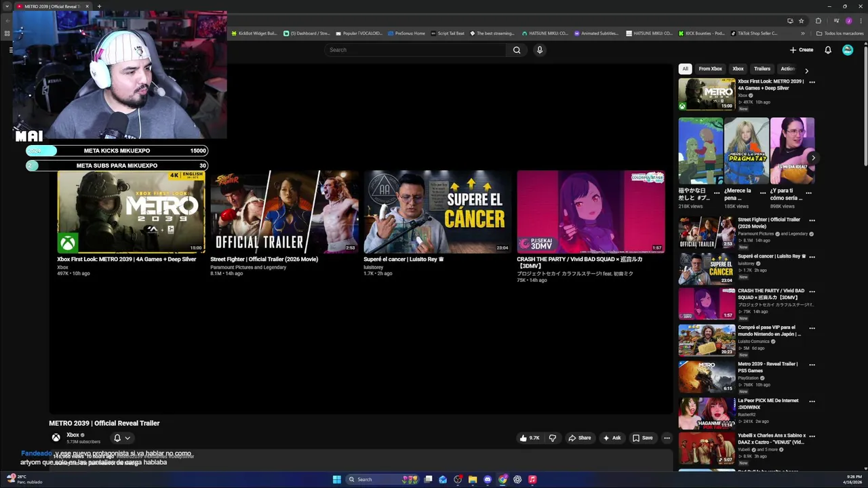
Task: Select the All filter chip
Action: (x=685, y=68)
